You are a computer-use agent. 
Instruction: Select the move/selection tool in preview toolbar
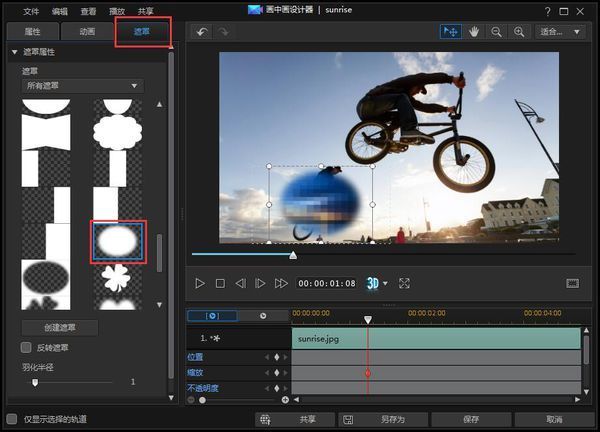(x=451, y=32)
